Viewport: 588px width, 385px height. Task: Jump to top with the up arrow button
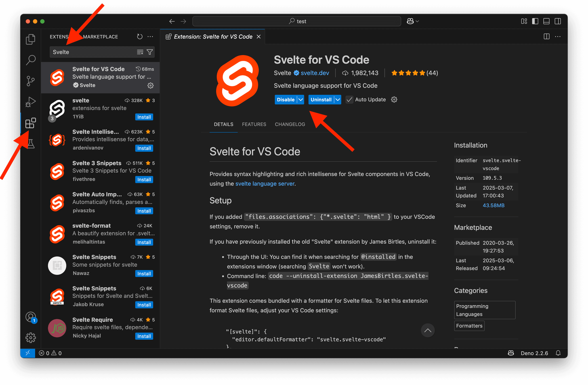pos(428,330)
